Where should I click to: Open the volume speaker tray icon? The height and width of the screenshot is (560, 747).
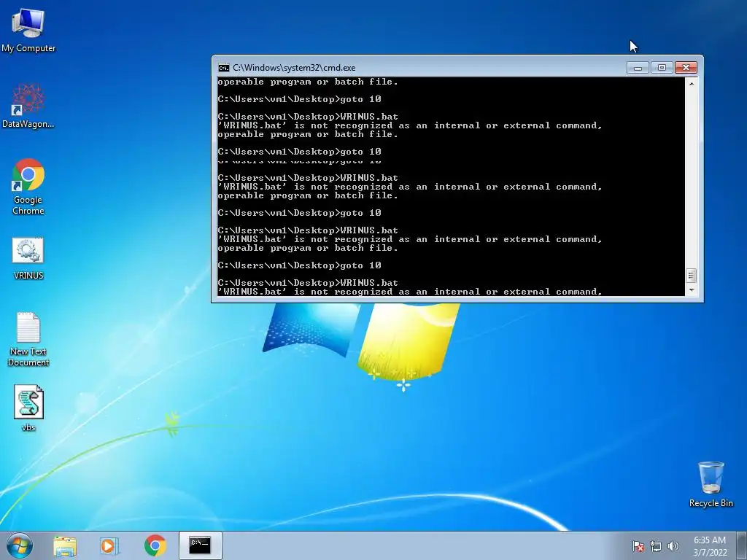click(x=673, y=546)
